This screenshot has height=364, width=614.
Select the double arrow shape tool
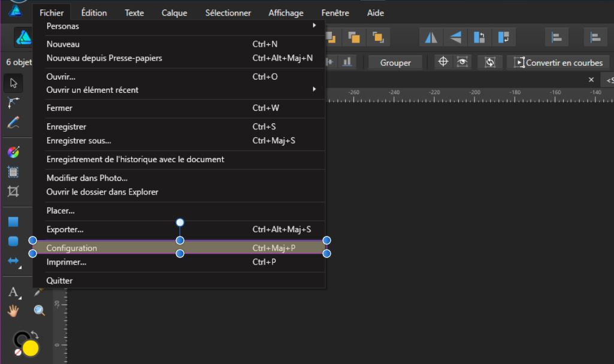13,260
